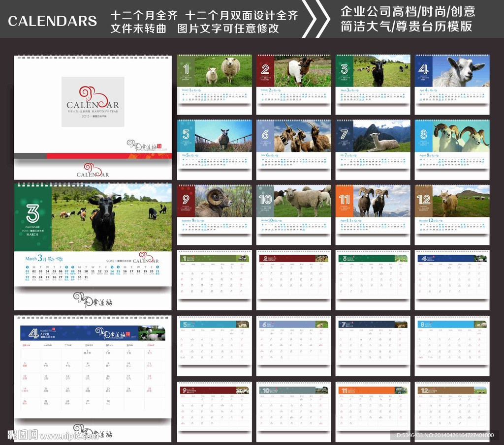Viewport: 504px width, 445px height.
Task: Select month 7 llama thumbnail
Action: pyautogui.click(x=373, y=149)
